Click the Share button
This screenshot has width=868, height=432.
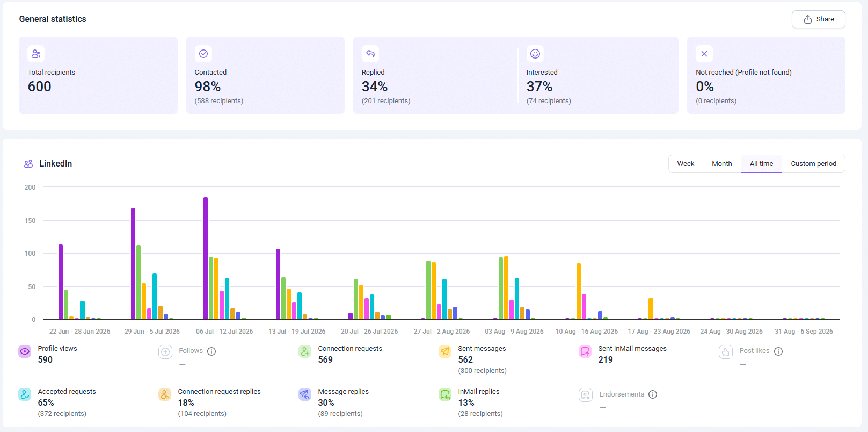819,19
